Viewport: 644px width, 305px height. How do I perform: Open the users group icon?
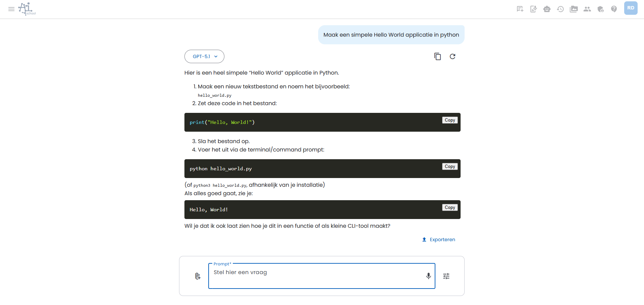point(587,9)
